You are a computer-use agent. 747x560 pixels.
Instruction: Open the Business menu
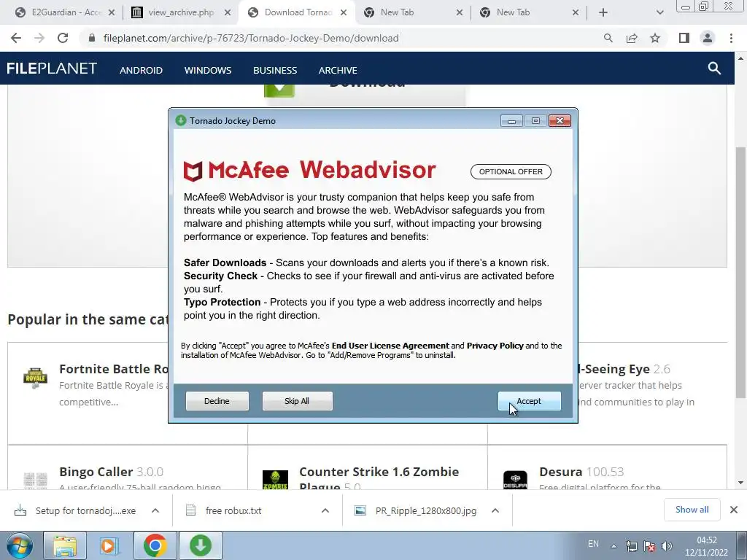(x=275, y=71)
